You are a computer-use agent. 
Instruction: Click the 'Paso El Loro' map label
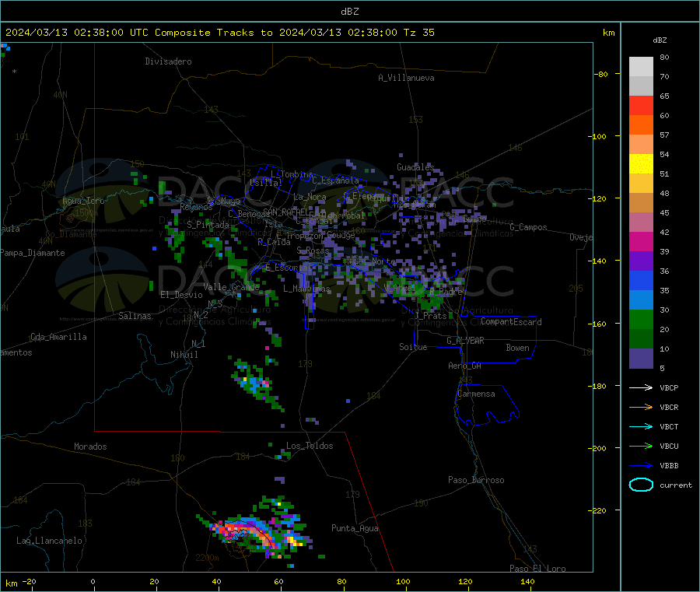pyautogui.click(x=537, y=569)
